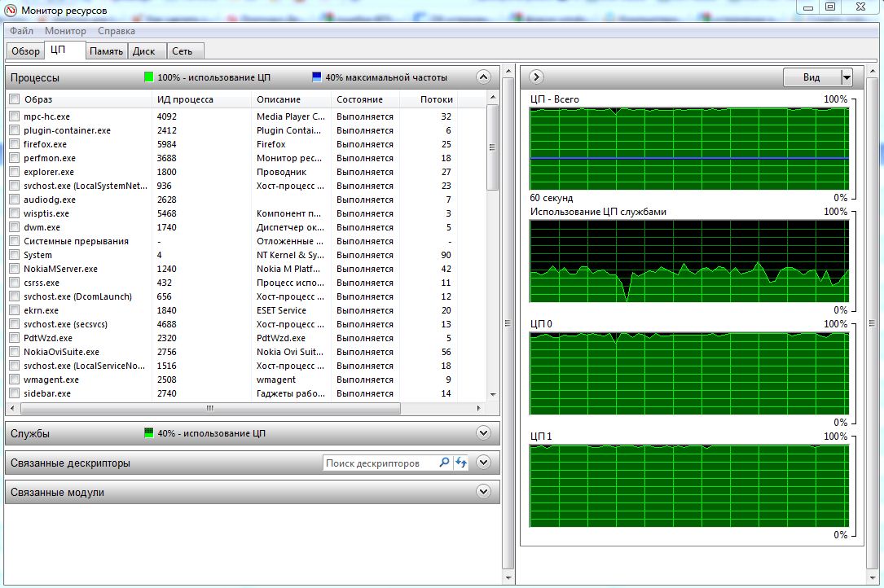Check the mpc-hc.exe process checkbox

15,116
